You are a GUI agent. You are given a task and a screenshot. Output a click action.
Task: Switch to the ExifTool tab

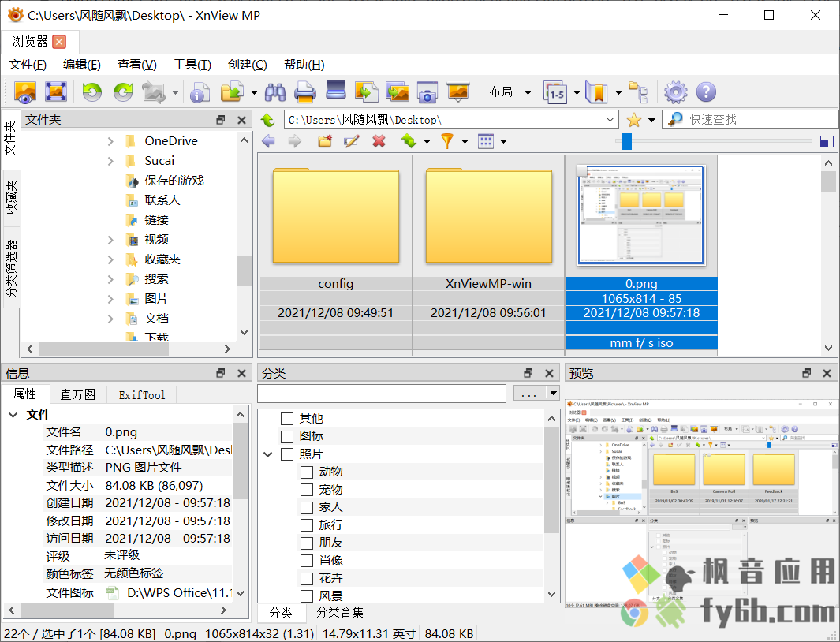[141, 395]
